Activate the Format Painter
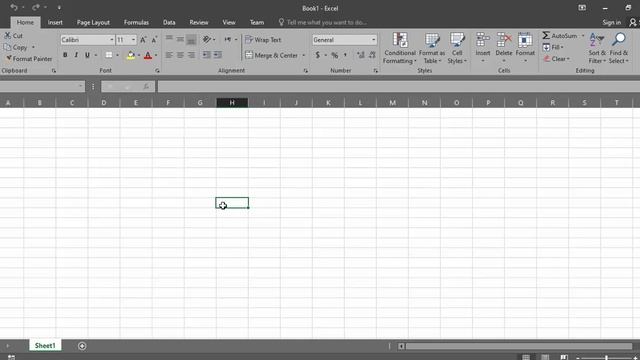 pos(29,59)
